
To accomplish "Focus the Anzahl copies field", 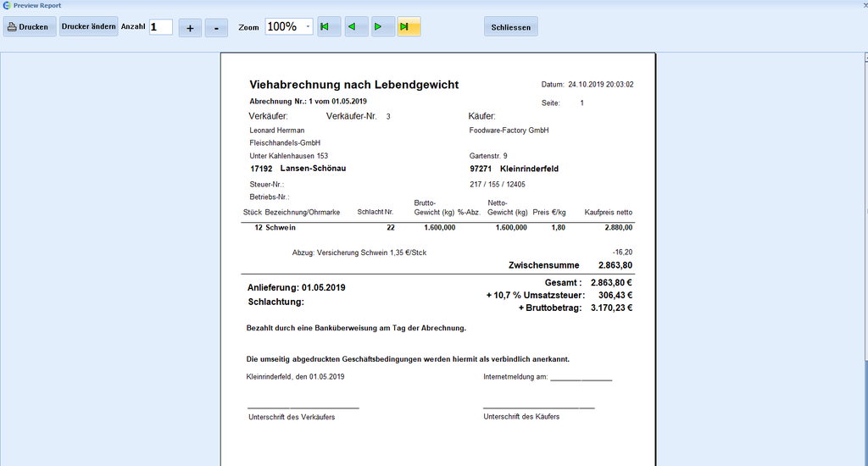I will (160, 26).
